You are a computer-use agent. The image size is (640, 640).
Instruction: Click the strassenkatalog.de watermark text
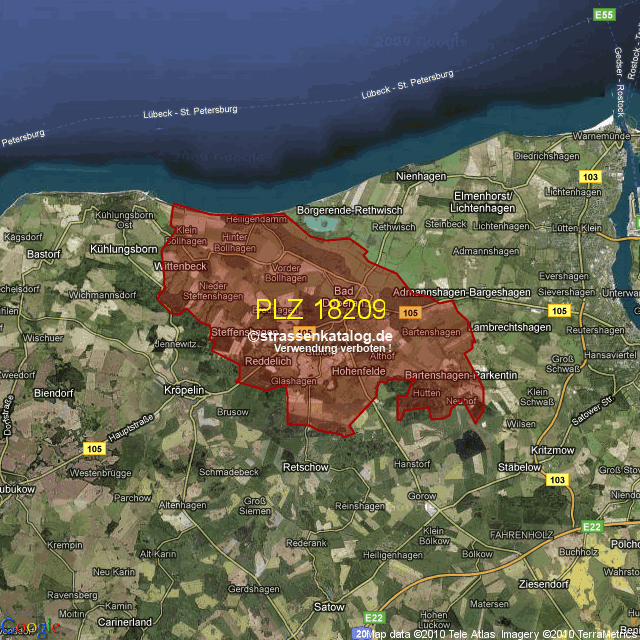(320, 336)
